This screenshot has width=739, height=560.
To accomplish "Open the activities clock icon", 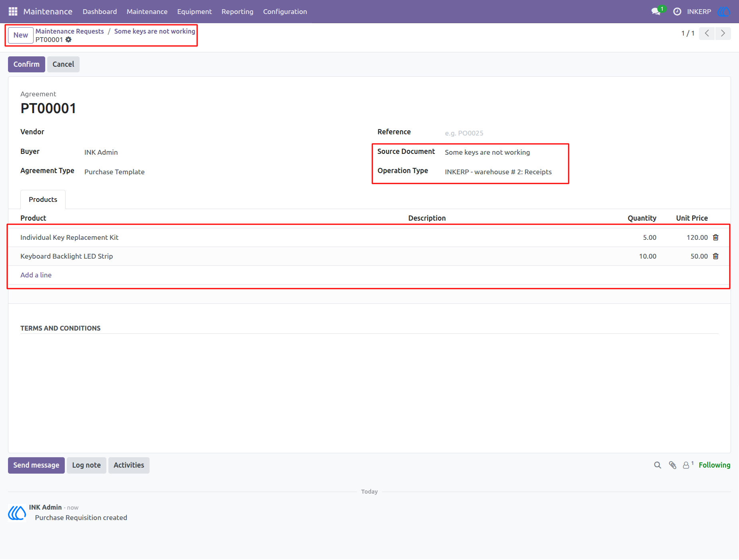I will (677, 12).
